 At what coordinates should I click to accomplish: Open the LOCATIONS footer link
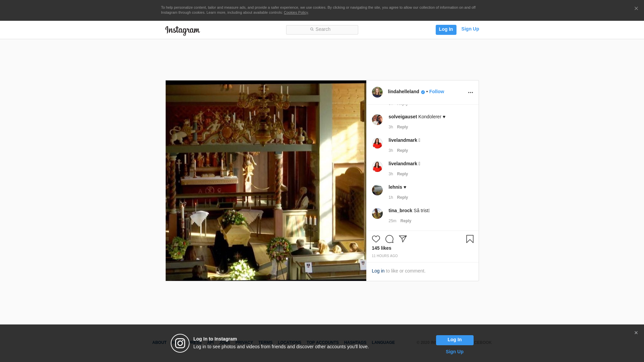click(x=289, y=343)
